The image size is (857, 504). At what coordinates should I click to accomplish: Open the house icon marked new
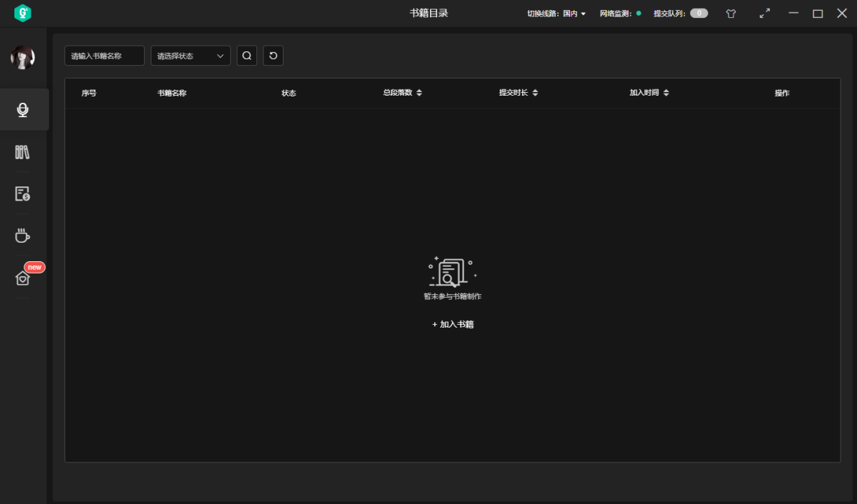tap(23, 278)
